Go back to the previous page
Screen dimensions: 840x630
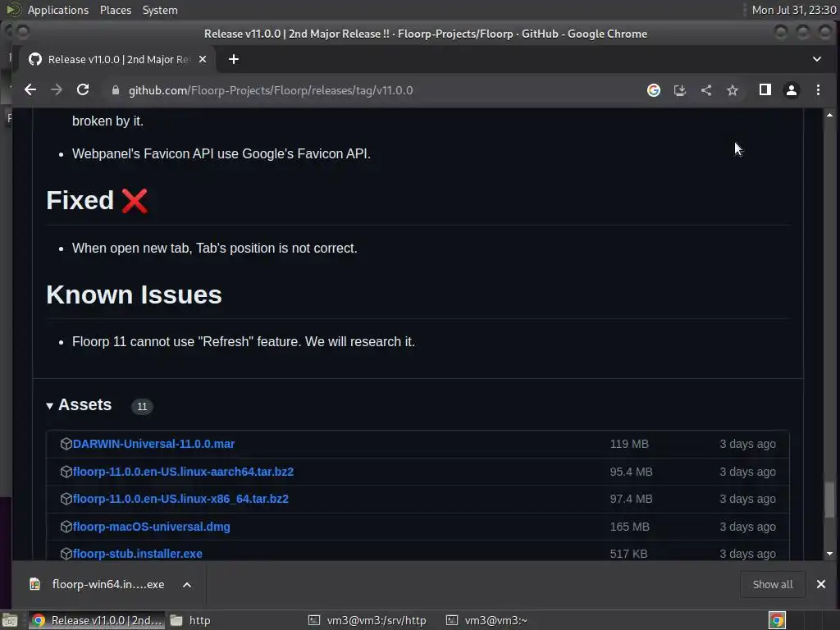30,90
